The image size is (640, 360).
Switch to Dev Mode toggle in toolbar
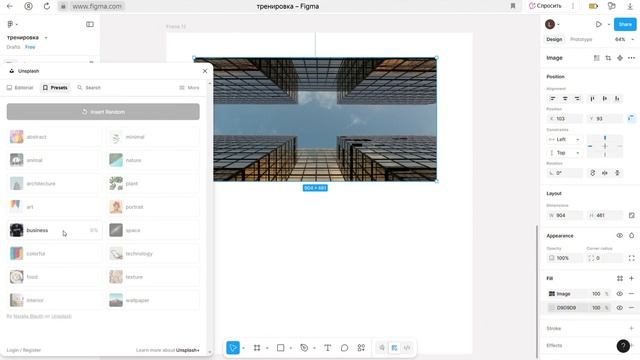[407, 348]
